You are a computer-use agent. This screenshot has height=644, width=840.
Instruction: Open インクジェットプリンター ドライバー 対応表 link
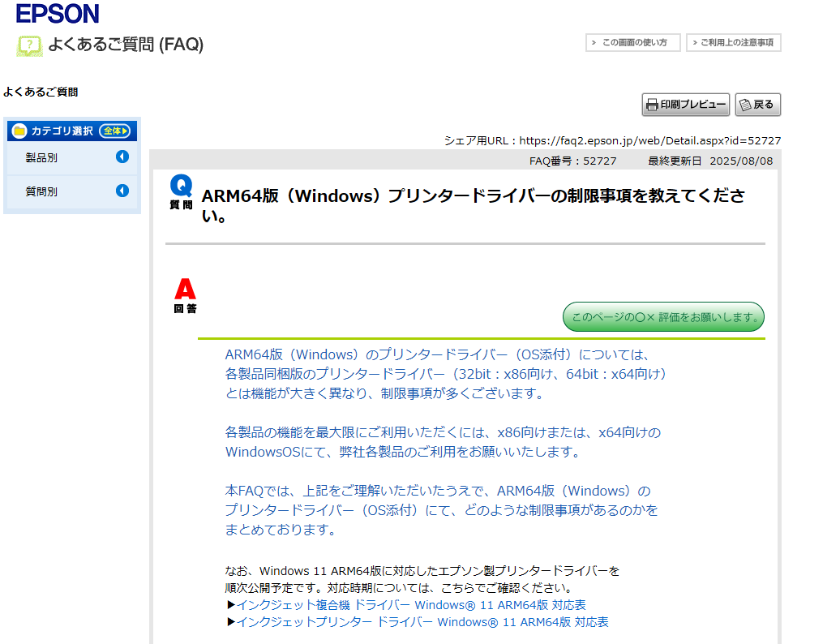point(422,622)
